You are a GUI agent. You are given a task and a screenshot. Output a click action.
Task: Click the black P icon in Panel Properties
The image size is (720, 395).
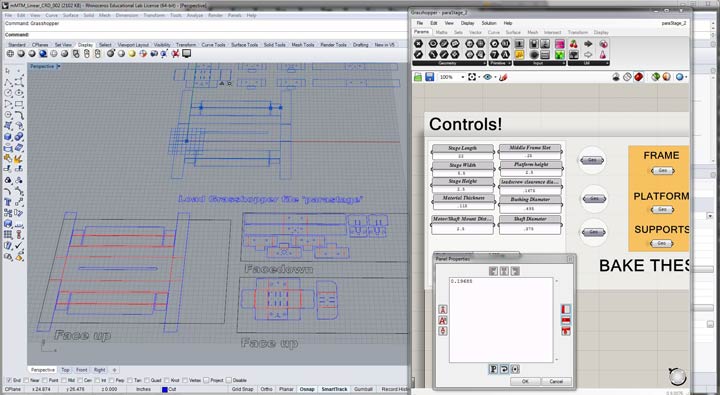(493, 369)
